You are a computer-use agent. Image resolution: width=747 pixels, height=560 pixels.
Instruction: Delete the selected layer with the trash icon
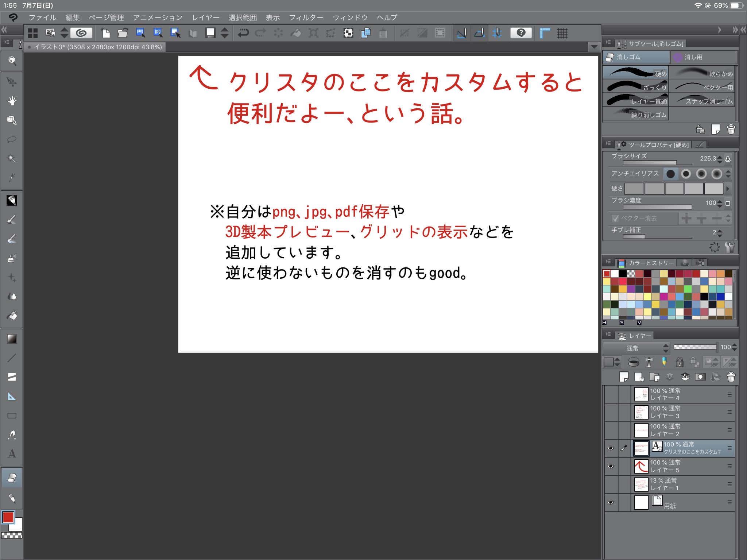(x=731, y=377)
